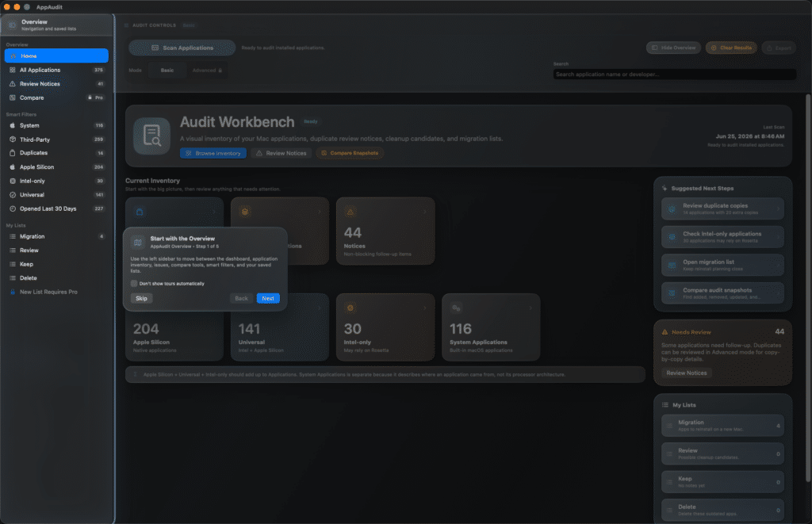Viewport: 812px width, 524px height.
Task: Click the Check Intel-only applications step icon
Action: coord(672,237)
